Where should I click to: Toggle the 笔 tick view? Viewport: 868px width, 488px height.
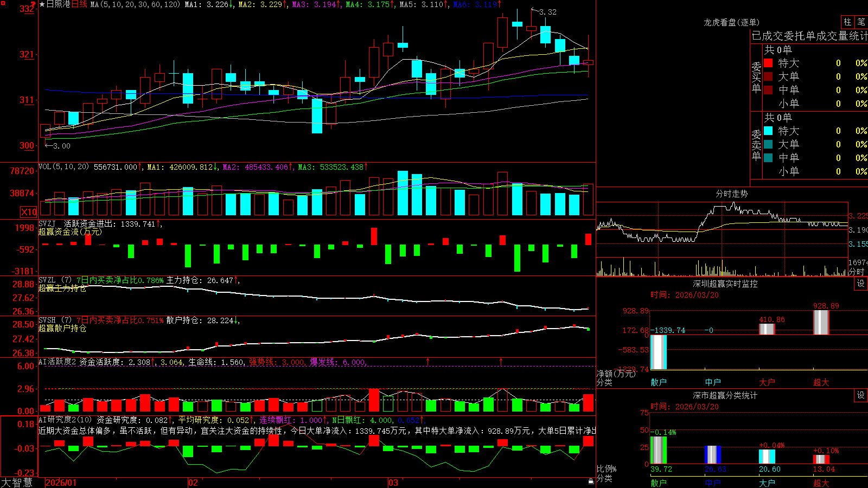click(x=861, y=22)
